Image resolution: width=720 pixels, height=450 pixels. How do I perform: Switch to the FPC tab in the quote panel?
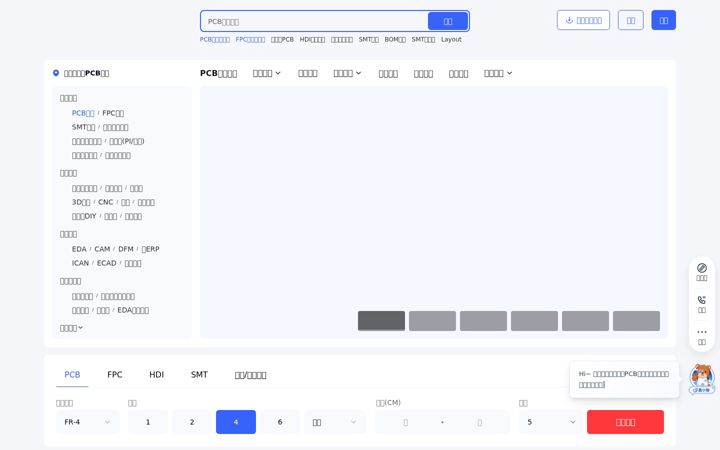(x=115, y=375)
